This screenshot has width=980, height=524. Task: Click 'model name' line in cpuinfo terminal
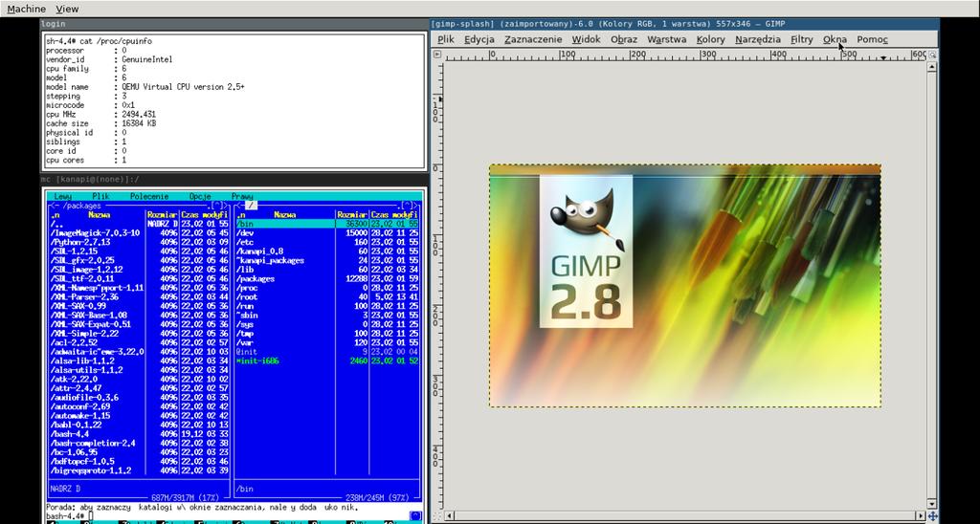tap(145, 87)
